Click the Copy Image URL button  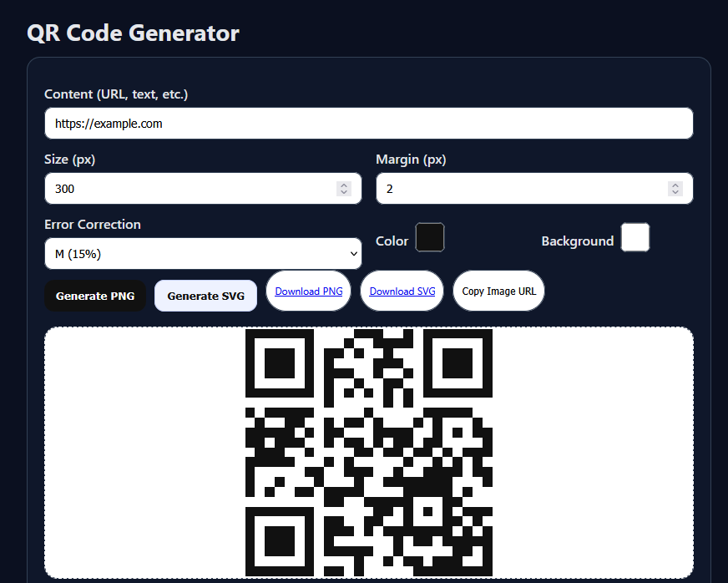pos(498,291)
